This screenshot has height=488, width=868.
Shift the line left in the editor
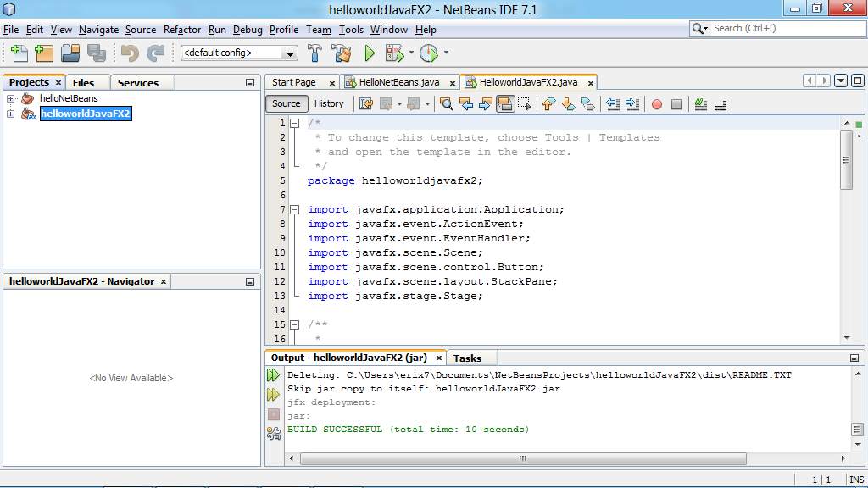coord(612,104)
